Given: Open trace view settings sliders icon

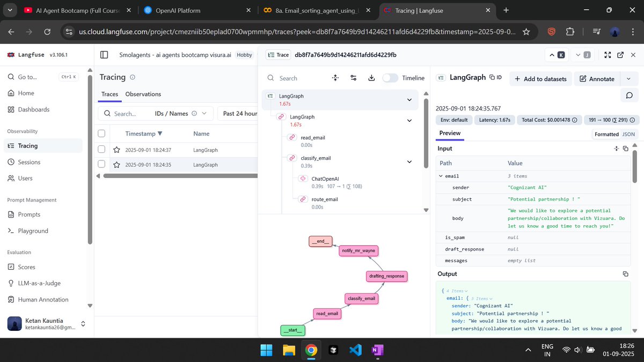Looking at the screenshot, I should pos(353,78).
